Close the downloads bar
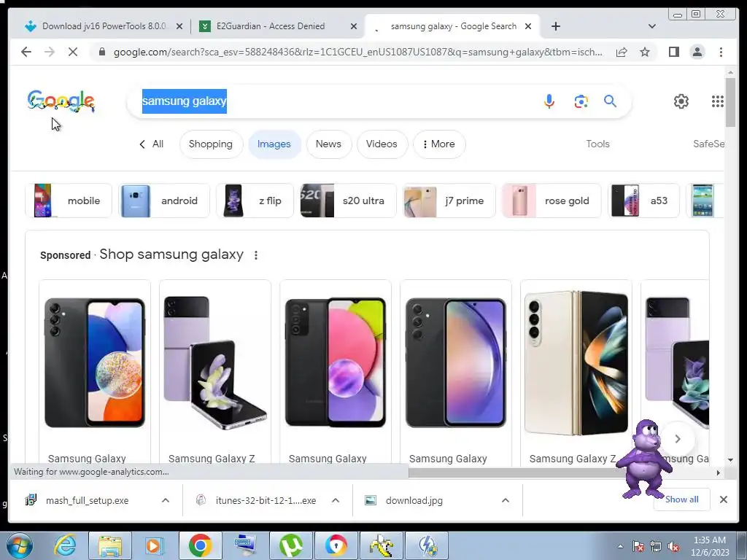The image size is (747, 560). [x=723, y=499]
